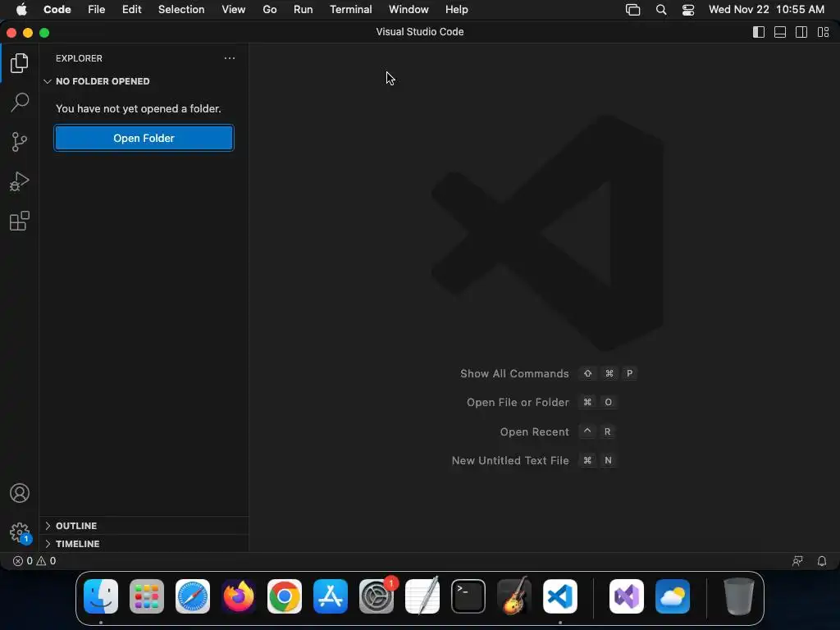Open the Accounts icon in activity bar
The image size is (840, 630).
tap(20, 493)
